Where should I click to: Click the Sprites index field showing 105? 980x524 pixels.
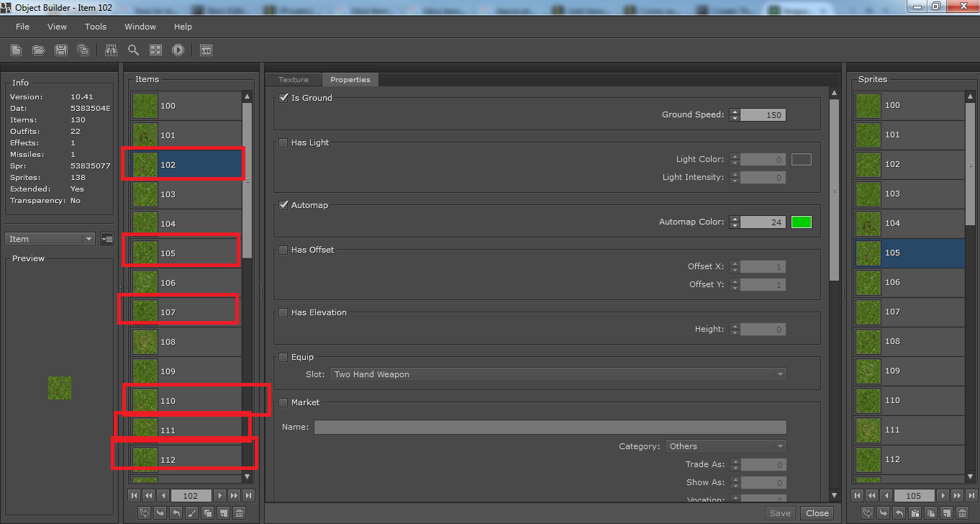point(914,495)
